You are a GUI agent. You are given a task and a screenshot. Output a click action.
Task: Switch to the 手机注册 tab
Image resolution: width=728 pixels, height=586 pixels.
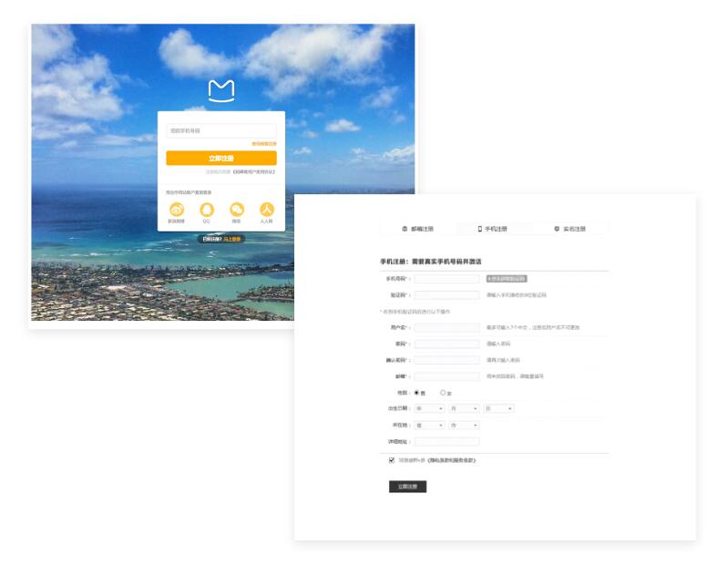click(x=493, y=229)
